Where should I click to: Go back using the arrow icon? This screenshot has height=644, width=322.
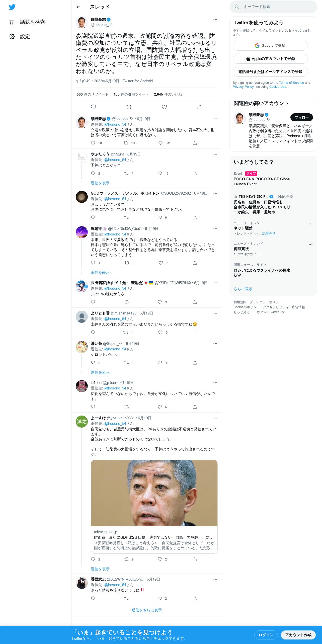pos(78,7)
